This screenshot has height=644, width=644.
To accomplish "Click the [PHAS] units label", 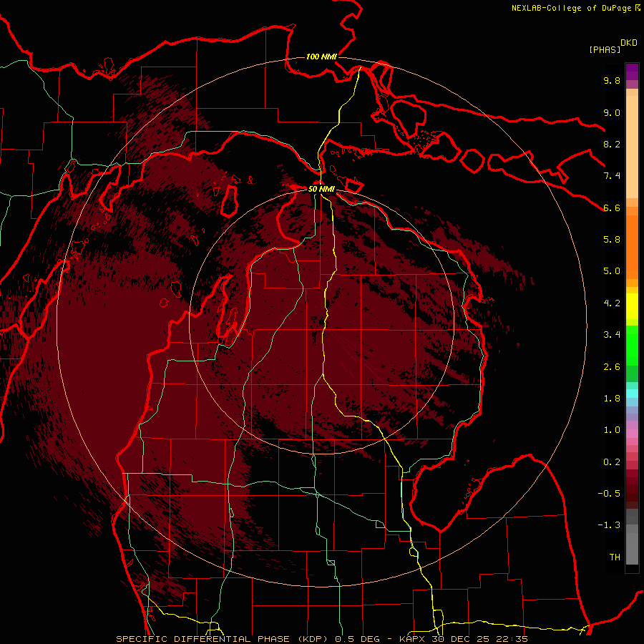I will click(605, 49).
